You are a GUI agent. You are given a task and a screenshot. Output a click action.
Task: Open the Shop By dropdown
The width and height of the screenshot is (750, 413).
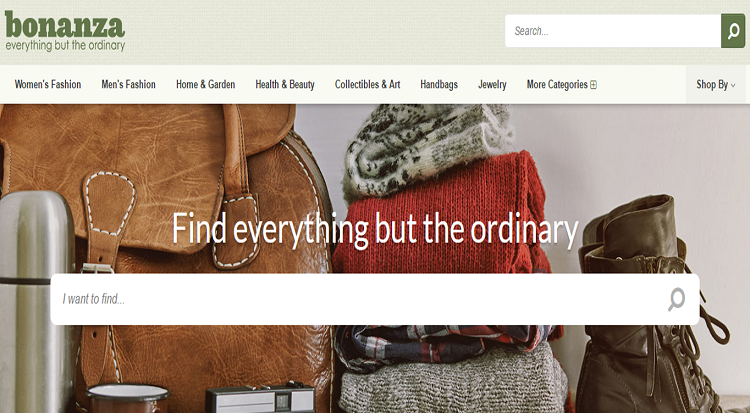pos(716,85)
